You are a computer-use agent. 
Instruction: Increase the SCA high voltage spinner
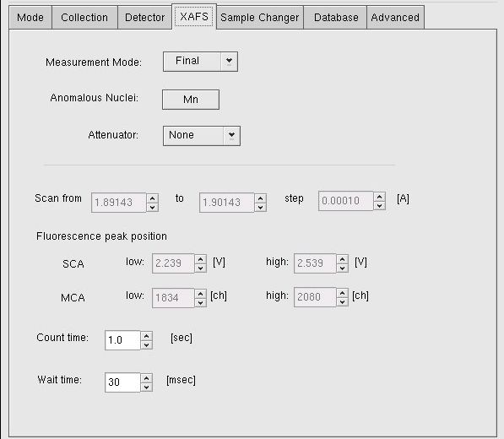[342, 259]
